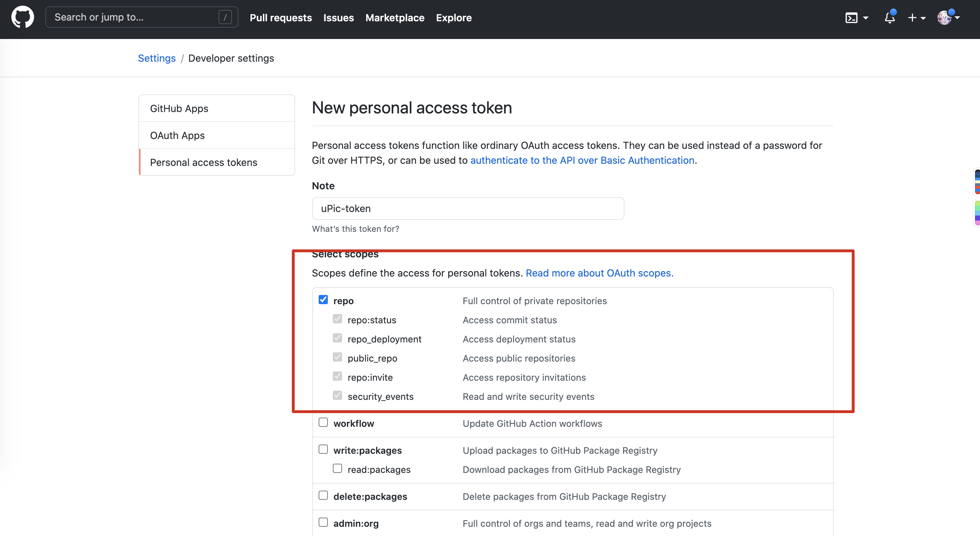Click the GitHub octocat logo
The width and height of the screenshot is (980, 536).
click(x=22, y=17)
